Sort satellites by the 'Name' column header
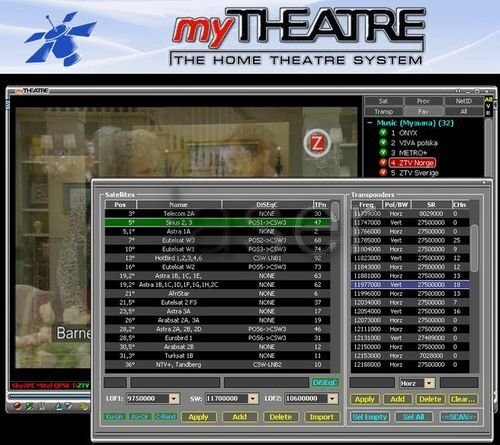The image size is (500, 445). tap(179, 205)
